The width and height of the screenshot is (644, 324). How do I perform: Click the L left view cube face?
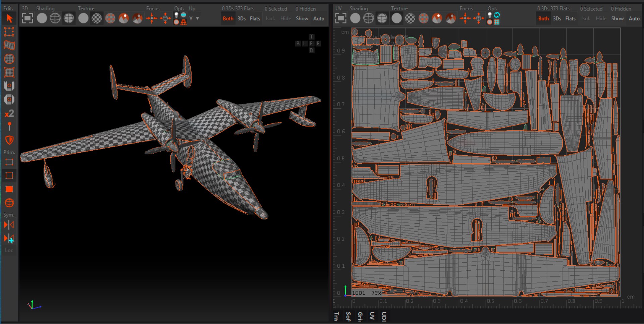point(305,43)
